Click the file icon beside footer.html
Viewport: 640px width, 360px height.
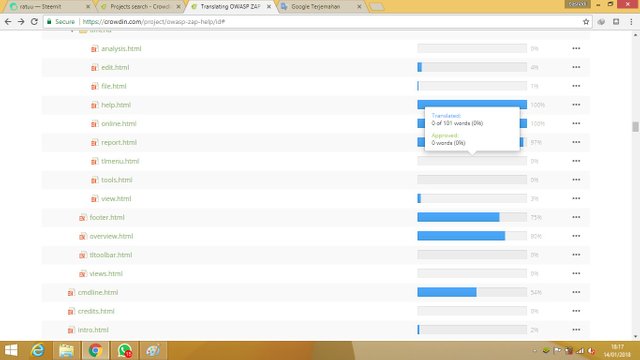pos(82,218)
